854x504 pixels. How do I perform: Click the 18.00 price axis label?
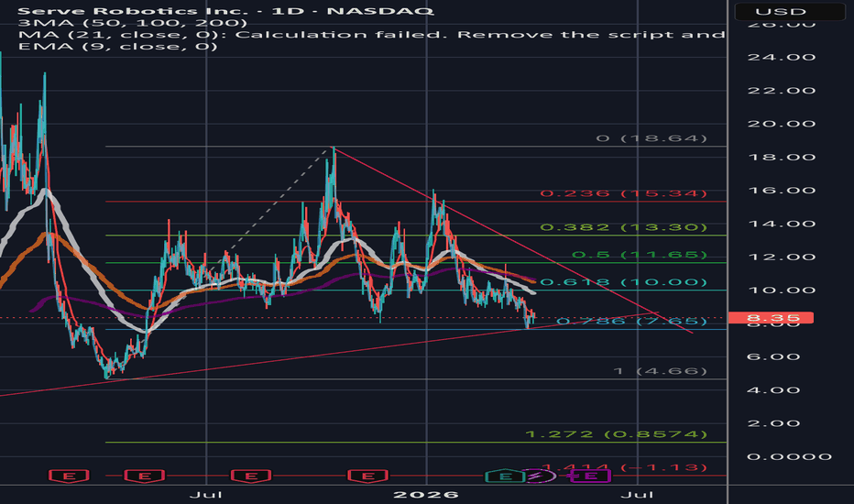click(x=782, y=157)
